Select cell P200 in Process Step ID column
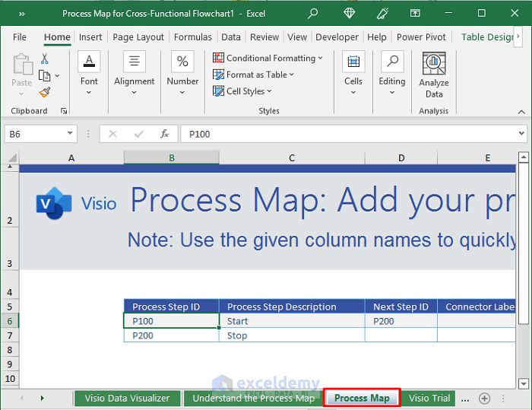The height and width of the screenshot is (410, 532). tap(171, 335)
